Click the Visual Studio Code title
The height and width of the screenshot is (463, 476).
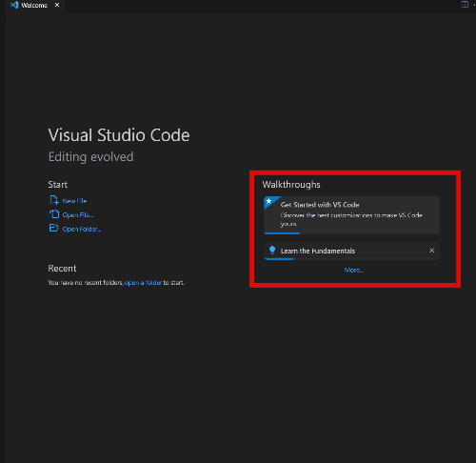pyautogui.click(x=119, y=135)
